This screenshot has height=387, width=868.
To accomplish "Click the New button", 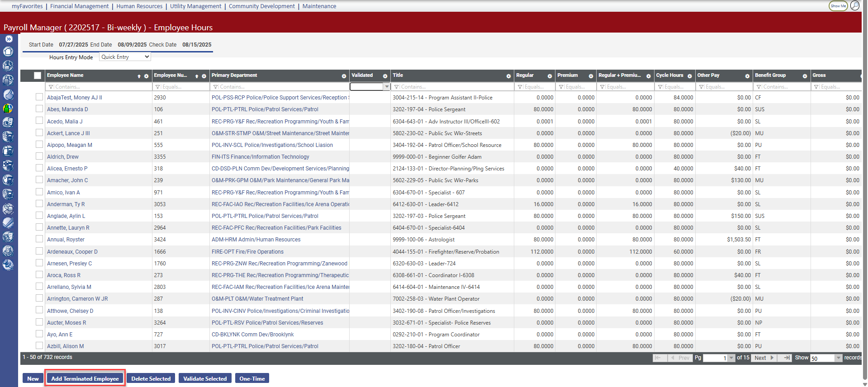I will pos(33,378).
